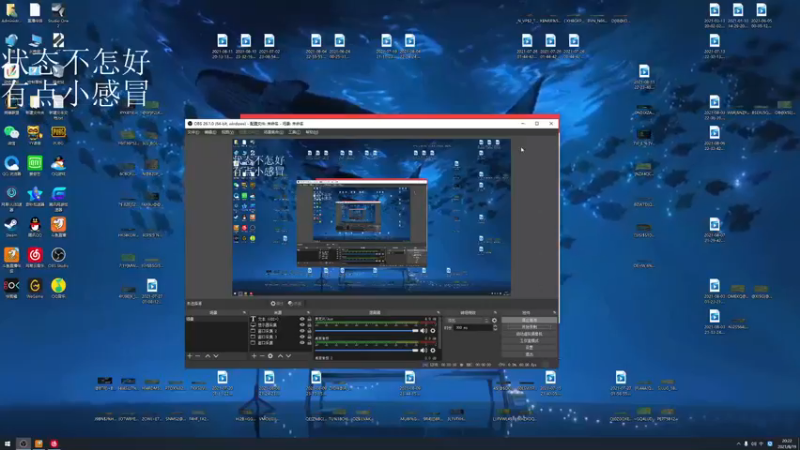Hide the 文本 (GDI+) source eye icon
Screen dimensions: 800x450
(302, 319)
